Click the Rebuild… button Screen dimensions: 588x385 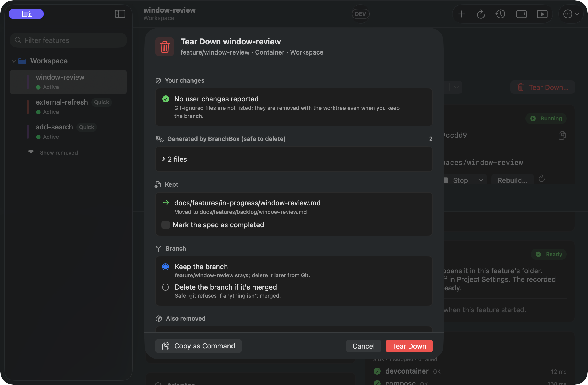(512, 180)
